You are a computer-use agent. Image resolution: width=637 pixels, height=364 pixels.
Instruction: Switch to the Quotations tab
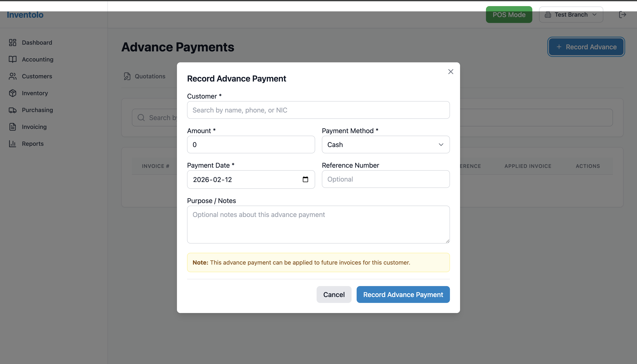[x=150, y=76]
